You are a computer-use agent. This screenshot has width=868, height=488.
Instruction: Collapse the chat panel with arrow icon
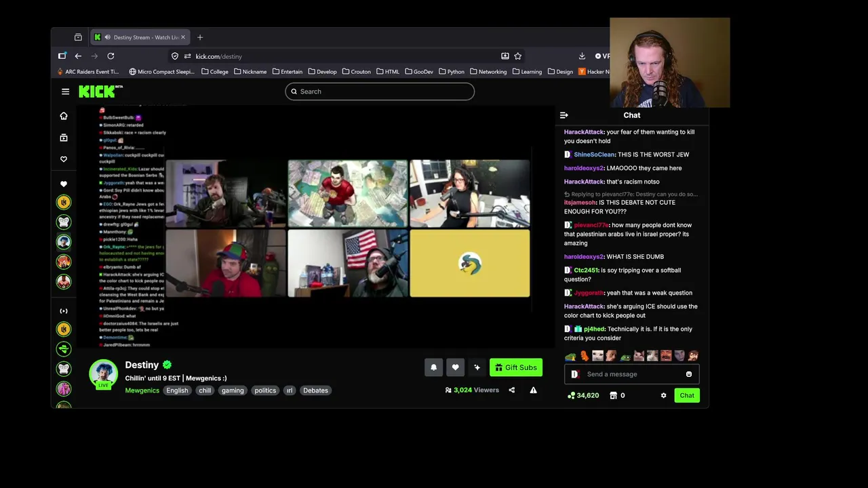click(x=564, y=115)
